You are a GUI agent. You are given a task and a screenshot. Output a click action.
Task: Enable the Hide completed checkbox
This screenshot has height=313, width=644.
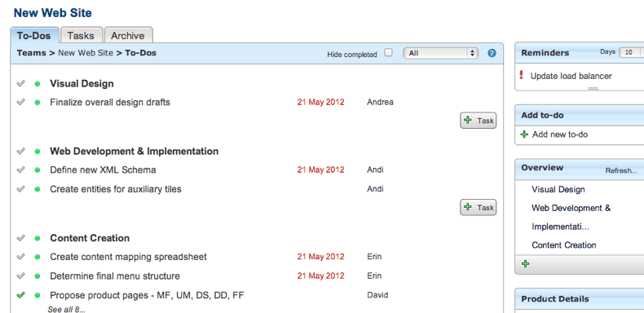coord(388,53)
